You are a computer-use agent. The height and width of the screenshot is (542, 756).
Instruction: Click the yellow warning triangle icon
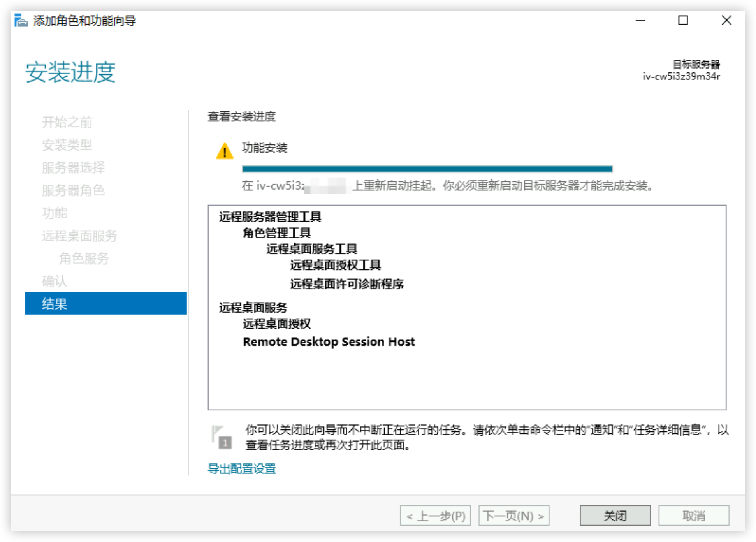[x=225, y=151]
